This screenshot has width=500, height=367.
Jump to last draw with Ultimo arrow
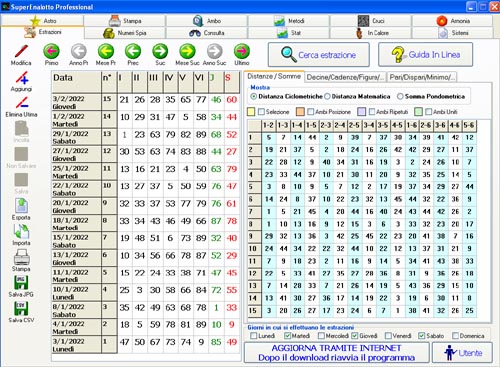pyautogui.click(x=242, y=52)
